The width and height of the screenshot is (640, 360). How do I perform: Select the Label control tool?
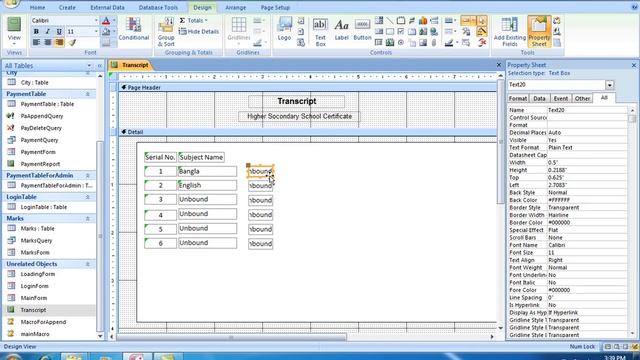click(x=341, y=29)
